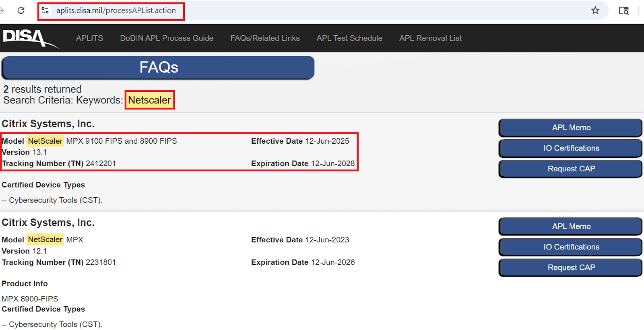The image size is (644, 330).
Task: Open the APLITS menu item
Action: (x=89, y=38)
